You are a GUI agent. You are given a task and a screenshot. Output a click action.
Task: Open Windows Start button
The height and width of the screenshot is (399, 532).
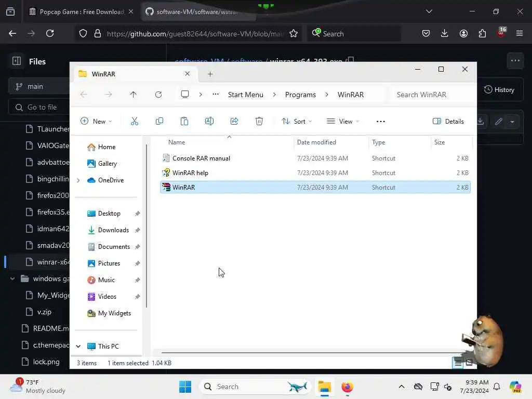[x=185, y=387]
